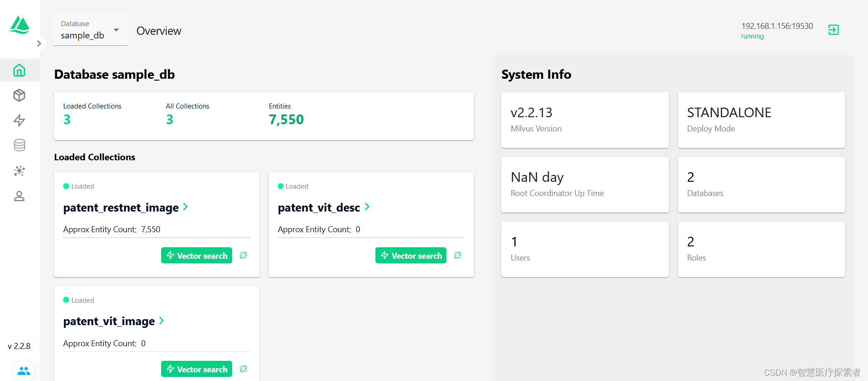Open the Vector search lightning icon in sidebar

coord(19,120)
